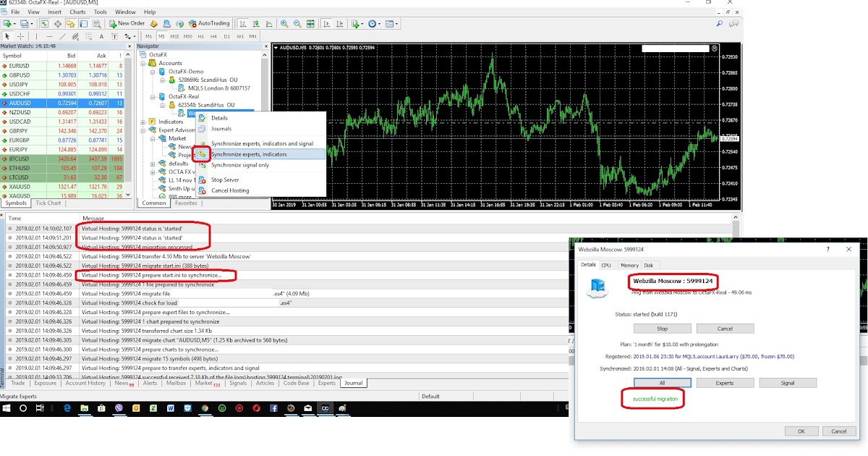The width and height of the screenshot is (868, 456).
Task: Click the Tile Windows icon
Action: coord(310,23)
